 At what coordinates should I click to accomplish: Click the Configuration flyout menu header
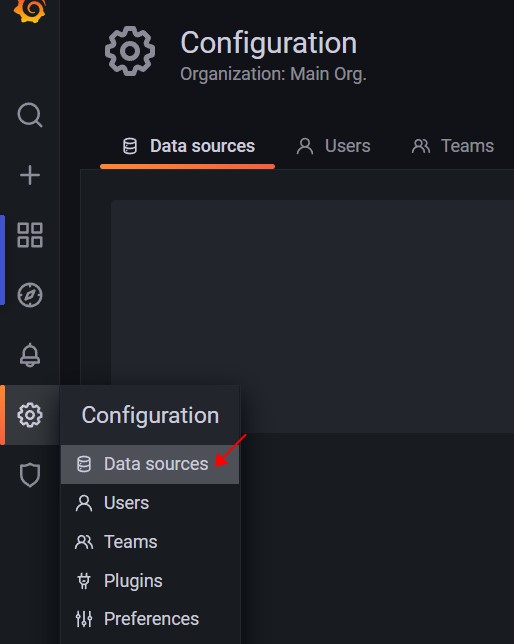[x=150, y=415]
